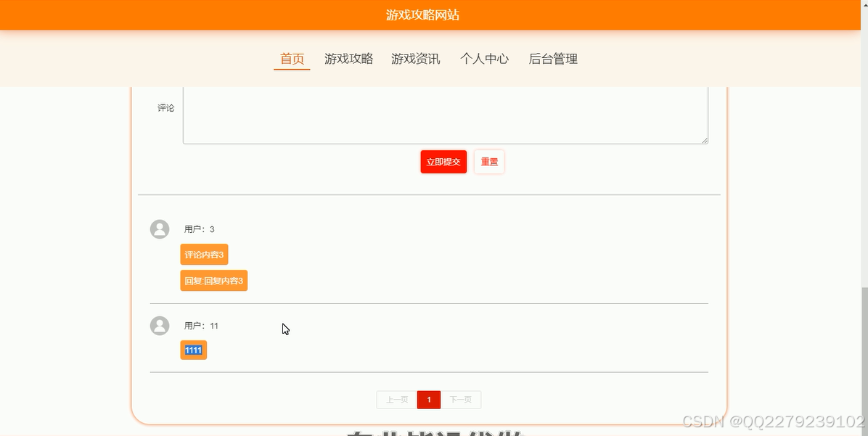
Task: Open the 后台管理 section
Action: 553,59
